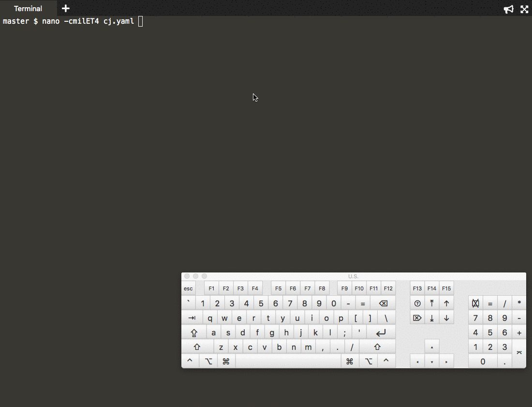Click the letter a key

[213, 332]
